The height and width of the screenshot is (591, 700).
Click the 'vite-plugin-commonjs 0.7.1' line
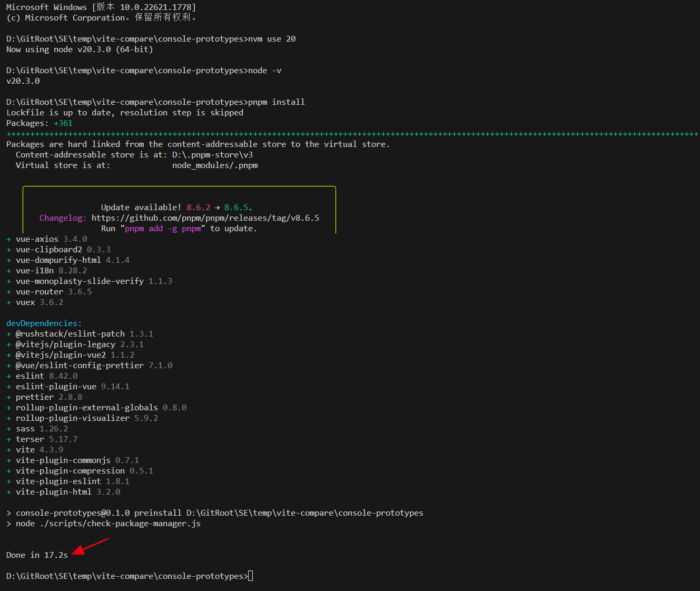73,460
